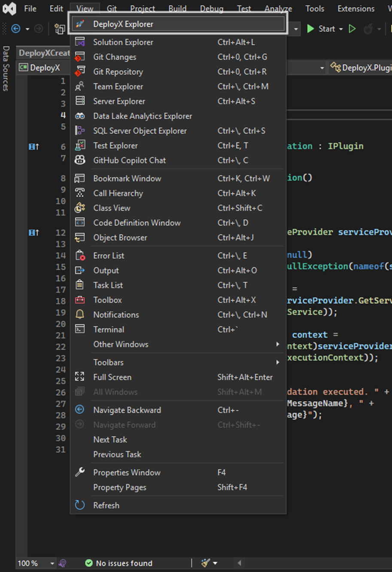
Task: Click the Task List clipboard icon
Action: click(x=80, y=285)
